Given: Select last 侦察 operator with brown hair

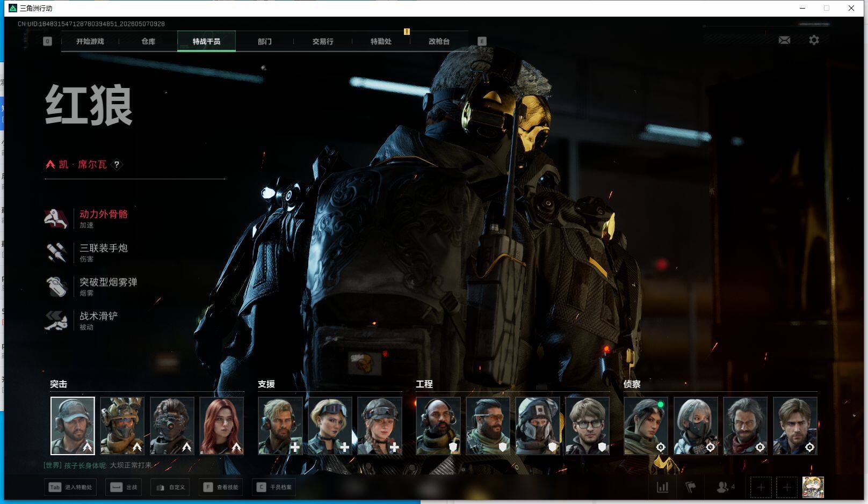Looking at the screenshot, I should (795, 426).
